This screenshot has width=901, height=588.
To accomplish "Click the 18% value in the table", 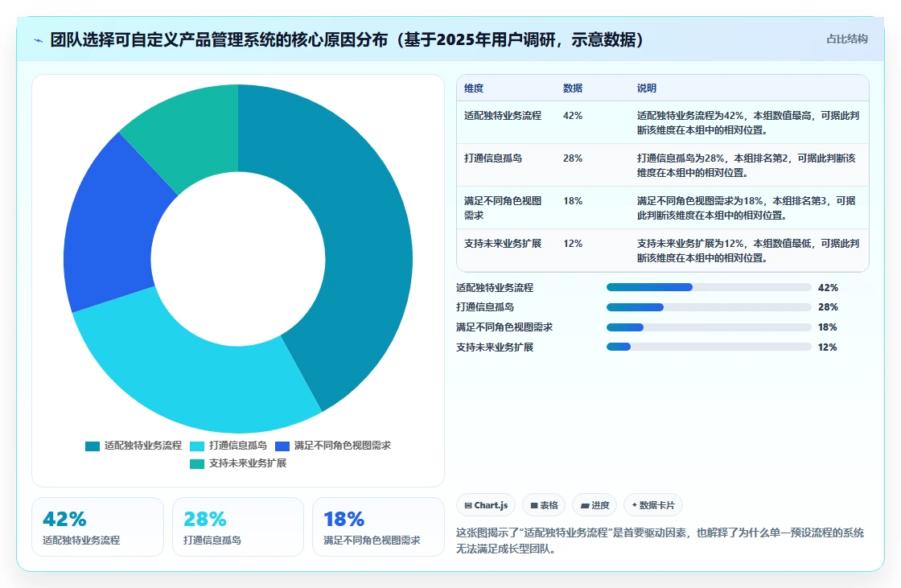I will (573, 200).
